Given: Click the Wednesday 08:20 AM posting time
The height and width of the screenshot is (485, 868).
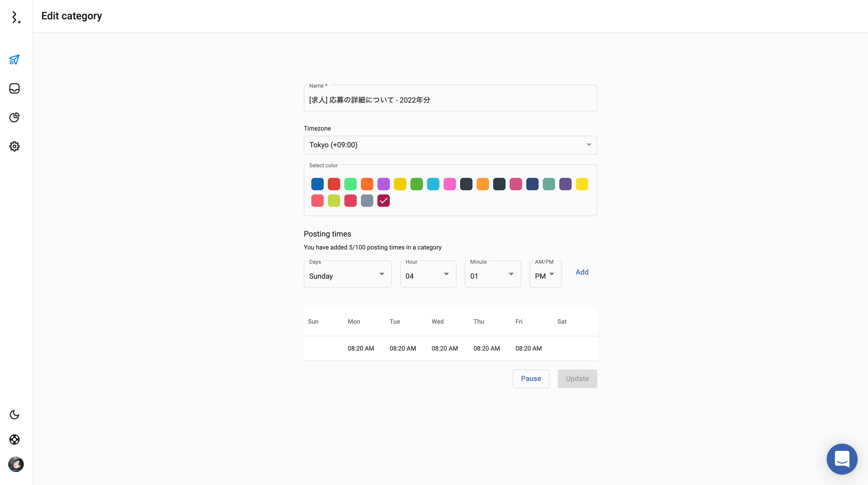Looking at the screenshot, I should pyautogui.click(x=444, y=348).
